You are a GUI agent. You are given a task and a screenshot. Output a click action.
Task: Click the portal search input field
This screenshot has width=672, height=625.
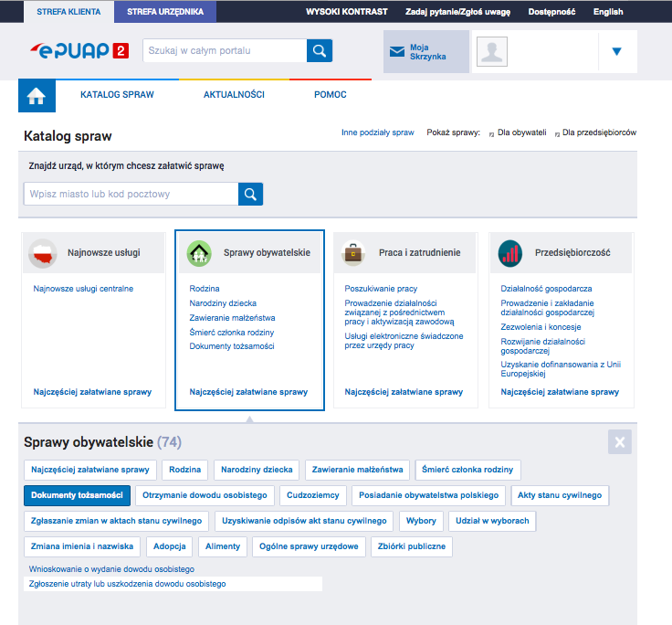pyautogui.click(x=225, y=50)
